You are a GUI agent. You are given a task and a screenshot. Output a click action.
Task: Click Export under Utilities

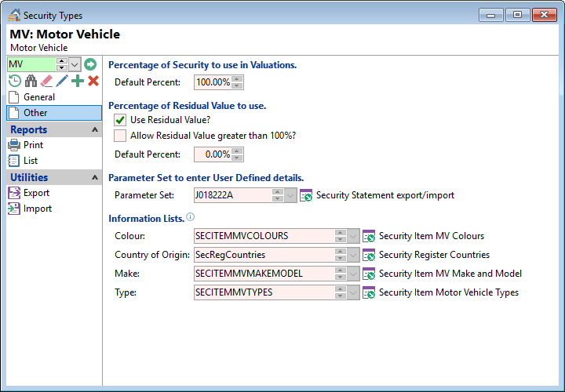coord(36,193)
